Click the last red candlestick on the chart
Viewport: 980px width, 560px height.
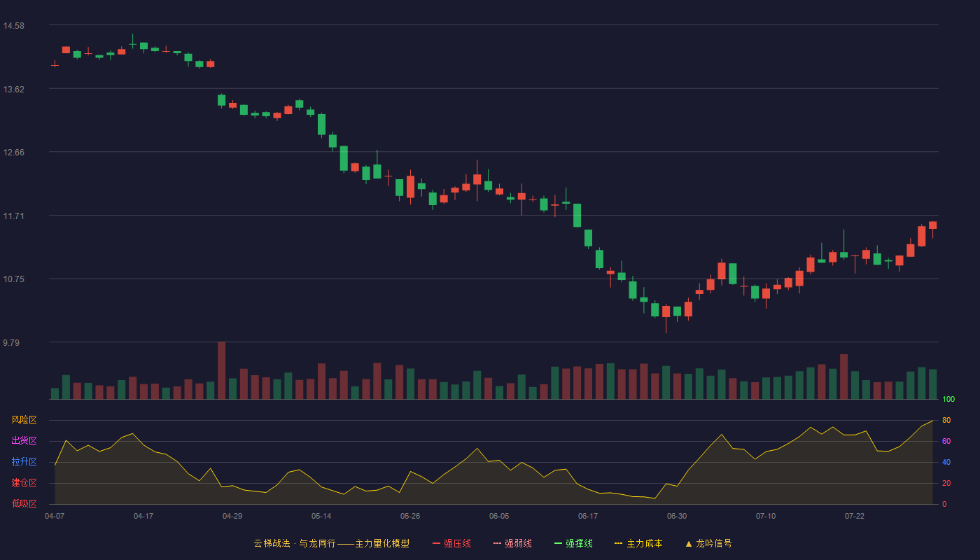tap(932, 225)
